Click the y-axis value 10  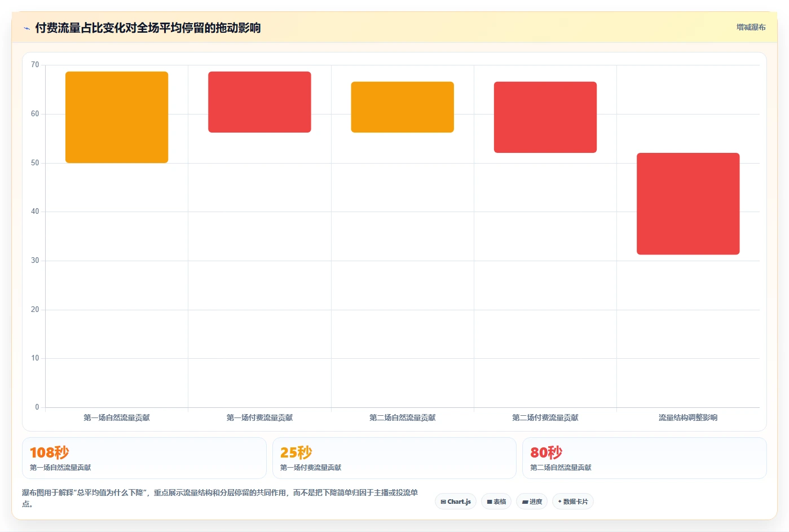tap(35, 358)
